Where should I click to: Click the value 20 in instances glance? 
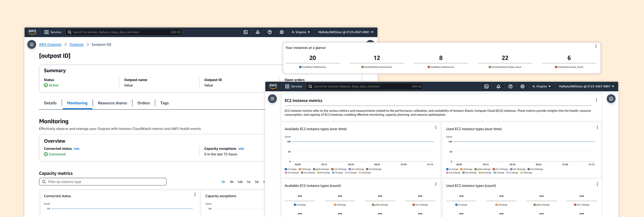point(312,58)
